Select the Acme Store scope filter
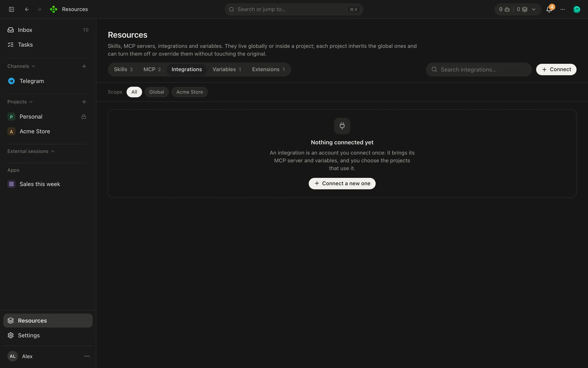 [189, 92]
